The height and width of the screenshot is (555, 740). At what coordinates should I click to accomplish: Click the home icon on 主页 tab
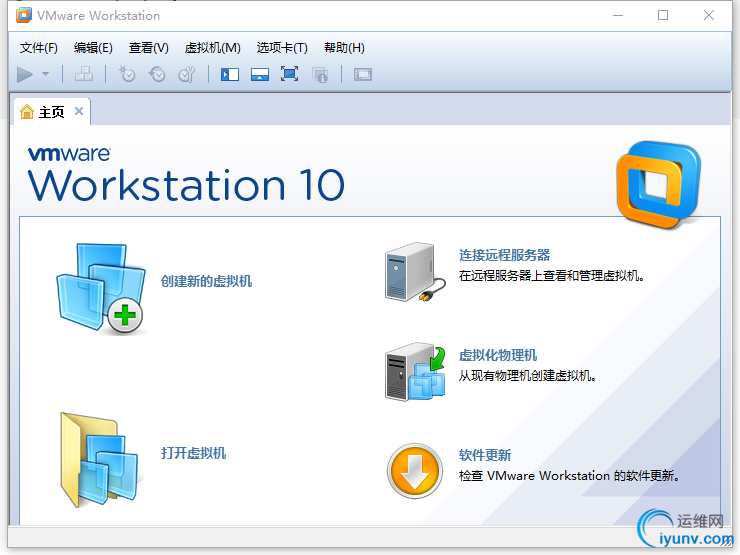pyautogui.click(x=27, y=112)
